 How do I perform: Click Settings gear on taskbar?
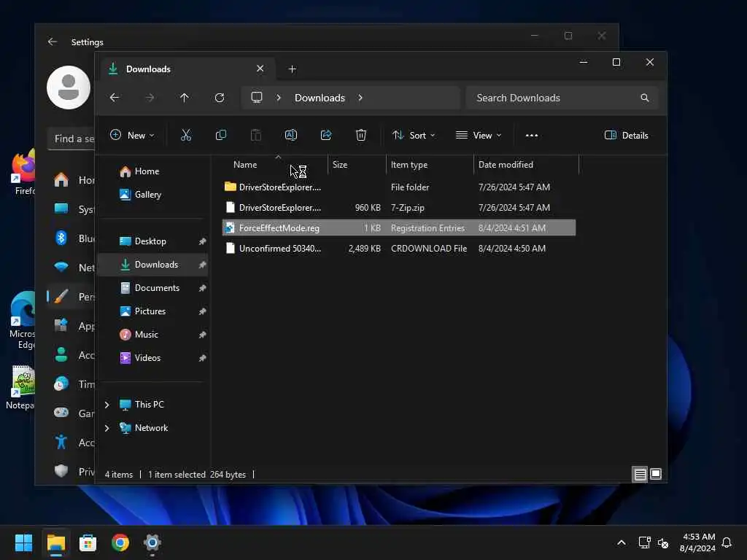pos(152,542)
